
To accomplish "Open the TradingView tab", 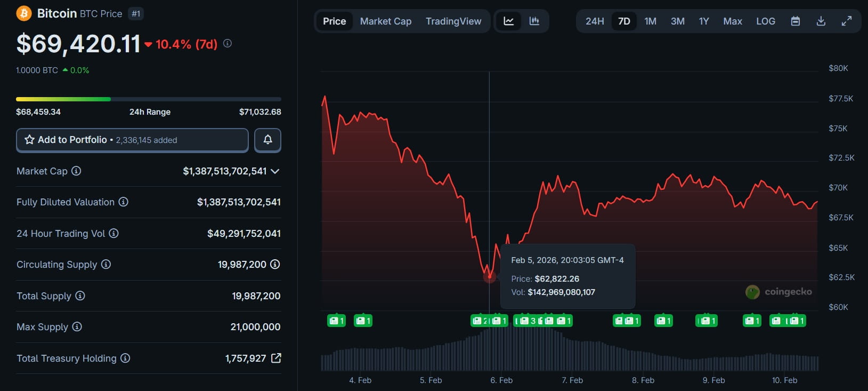I will click(453, 21).
